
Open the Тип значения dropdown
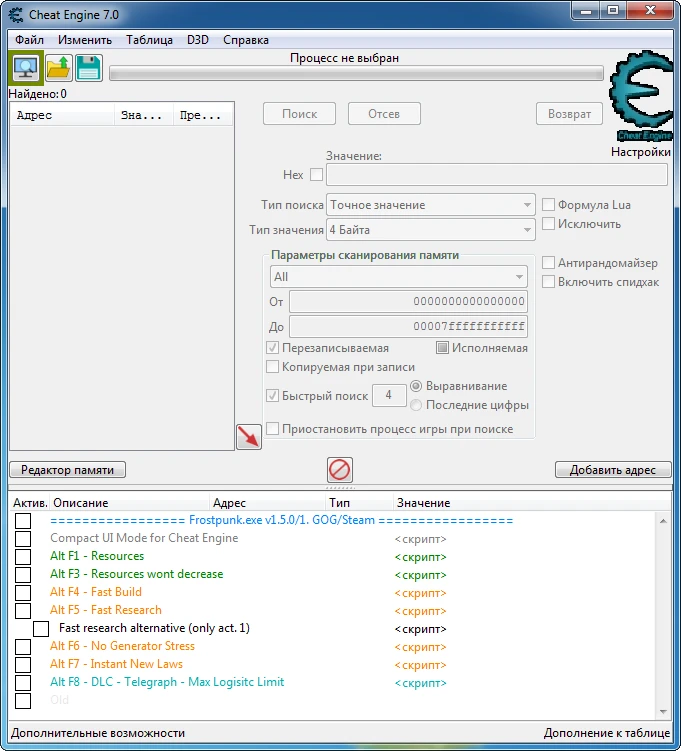coord(431,230)
